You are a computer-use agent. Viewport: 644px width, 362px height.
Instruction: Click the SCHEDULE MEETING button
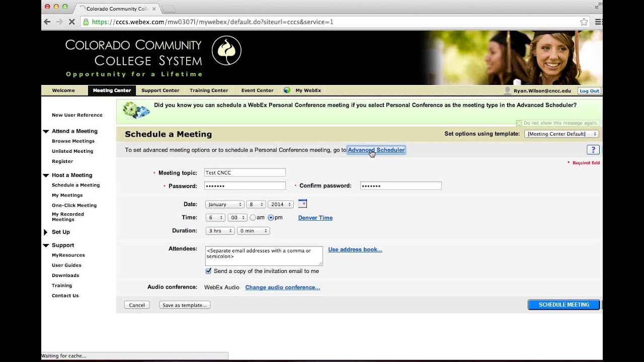(x=564, y=305)
